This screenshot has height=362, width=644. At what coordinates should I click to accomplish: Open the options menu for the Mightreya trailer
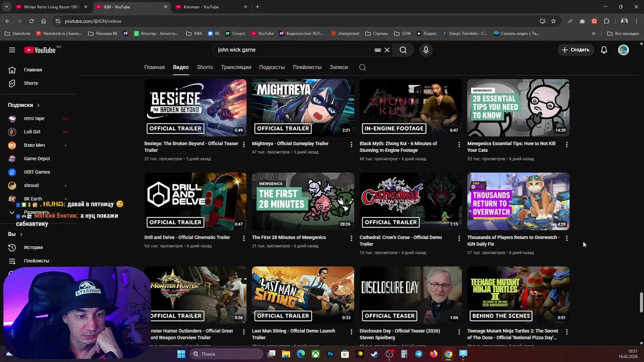coord(351,144)
